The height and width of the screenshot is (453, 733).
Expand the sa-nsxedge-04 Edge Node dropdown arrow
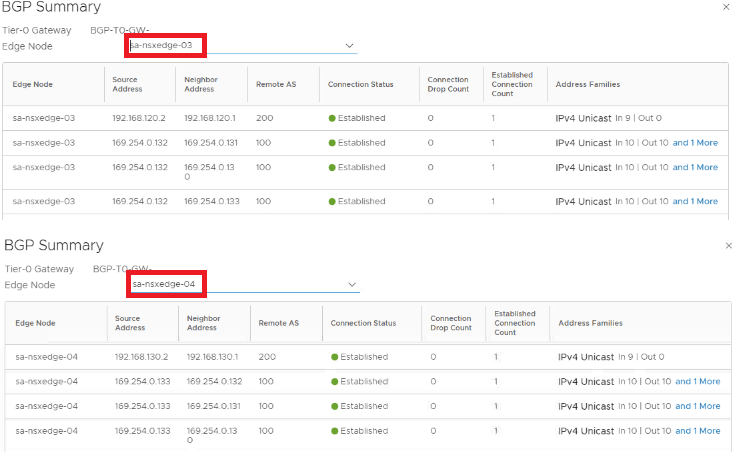tap(351, 285)
